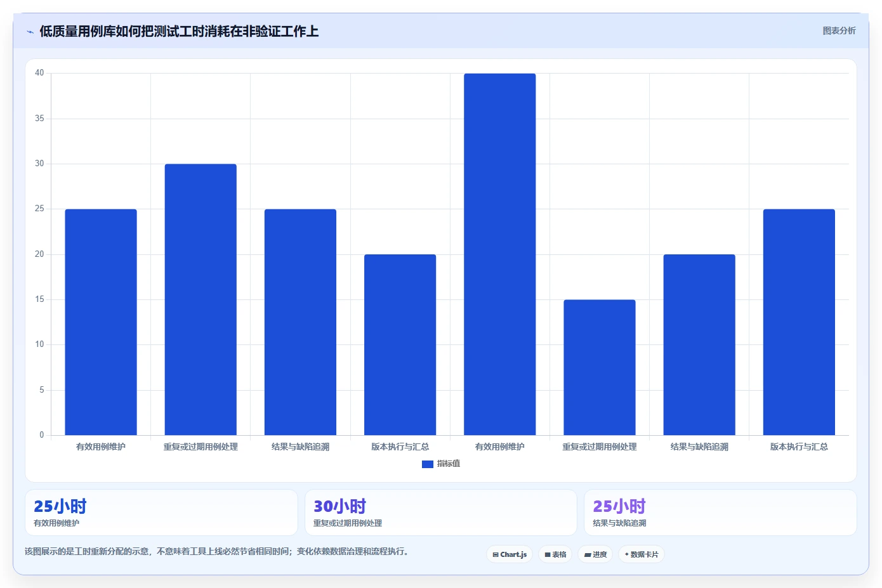Click the y-axis tick label 35

click(x=39, y=119)
